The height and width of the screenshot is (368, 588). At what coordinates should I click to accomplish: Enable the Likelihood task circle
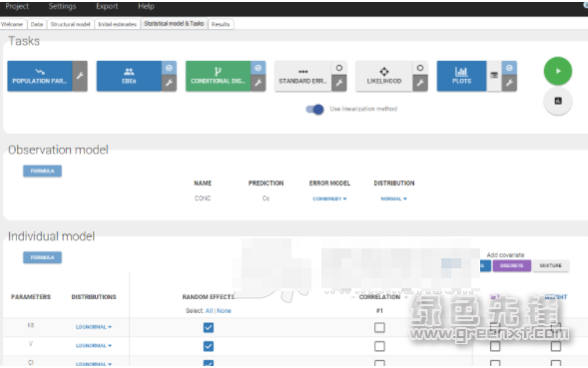(x=420, y=68)
